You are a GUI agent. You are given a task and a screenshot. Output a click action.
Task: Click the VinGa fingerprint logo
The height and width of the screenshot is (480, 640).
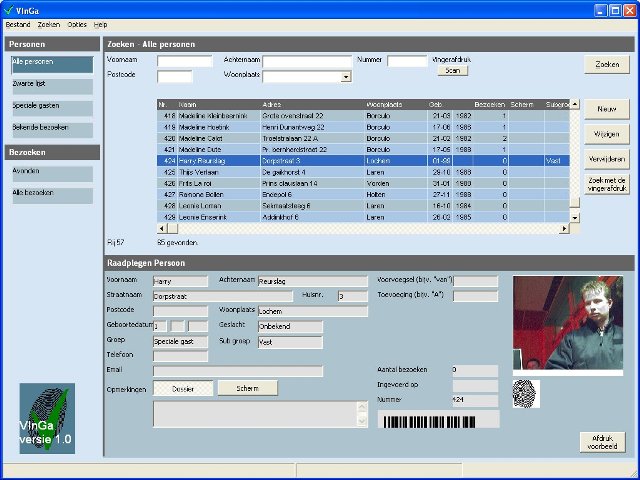pyautogui.click(x=47, y=419)
